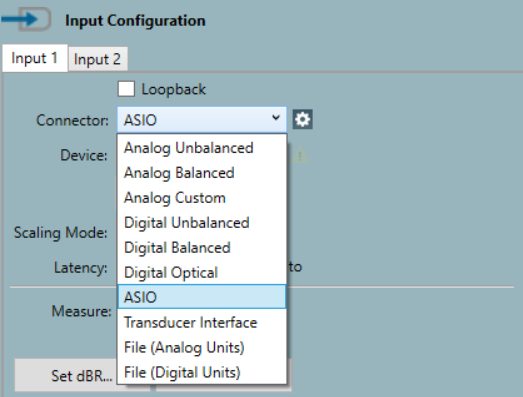523x397 pixels.
Task: Open connector settings gear icon
Action: coord(303,119)
